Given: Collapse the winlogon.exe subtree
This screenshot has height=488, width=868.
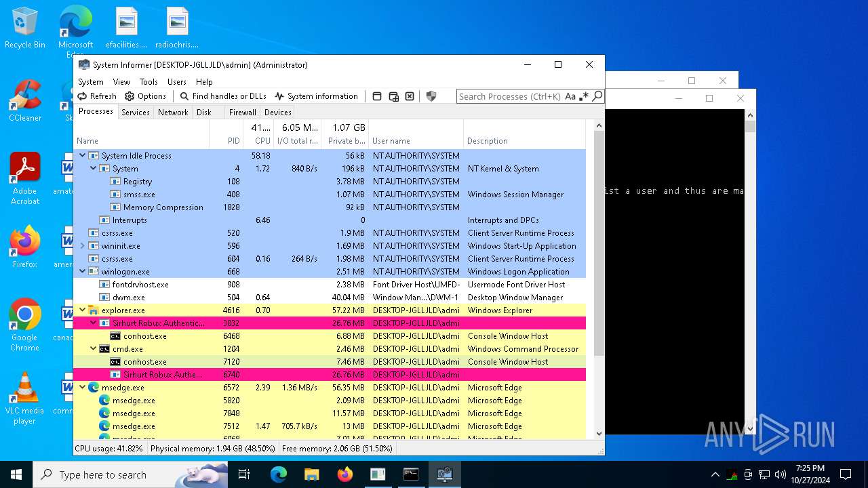Looking at the screenshot, I should (x=83, y=271).
